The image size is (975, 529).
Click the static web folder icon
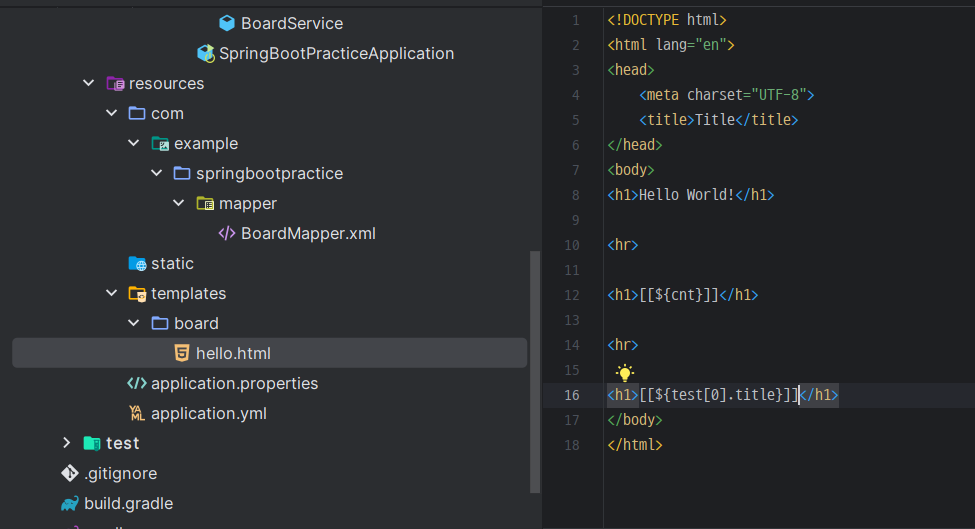137,264
